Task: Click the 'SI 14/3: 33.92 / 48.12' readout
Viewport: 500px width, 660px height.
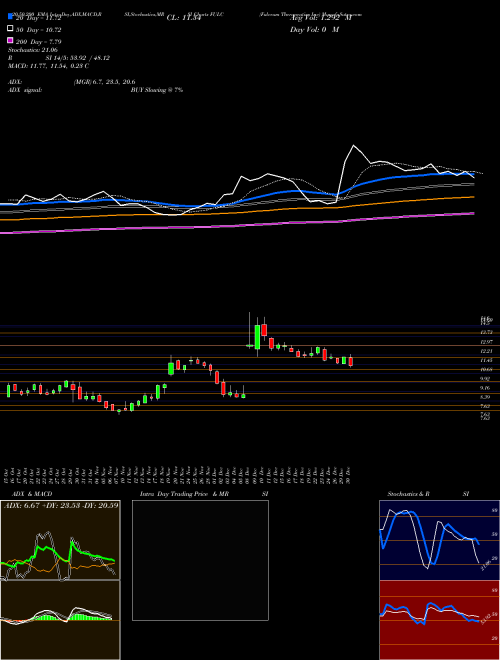Action: point(77,58)
